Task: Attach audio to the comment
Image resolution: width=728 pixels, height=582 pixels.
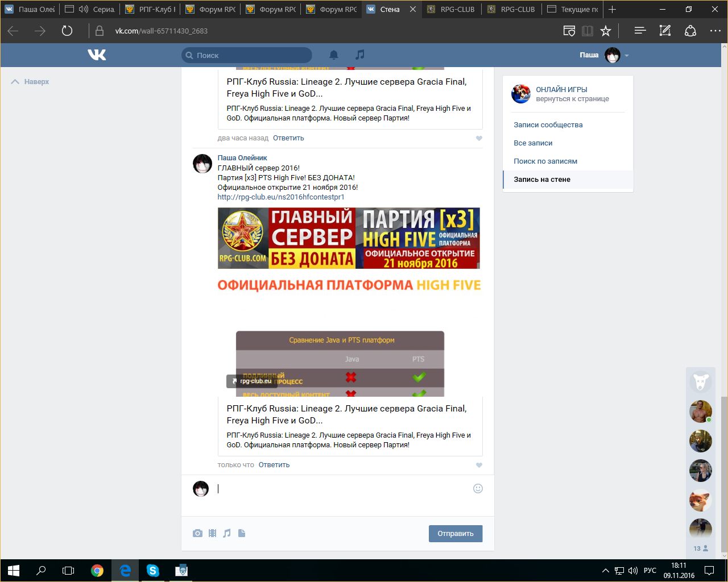Action: tap(227, 533)
